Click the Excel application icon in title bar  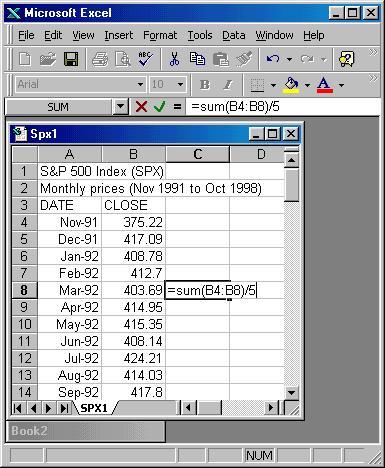tap(14, 13)
